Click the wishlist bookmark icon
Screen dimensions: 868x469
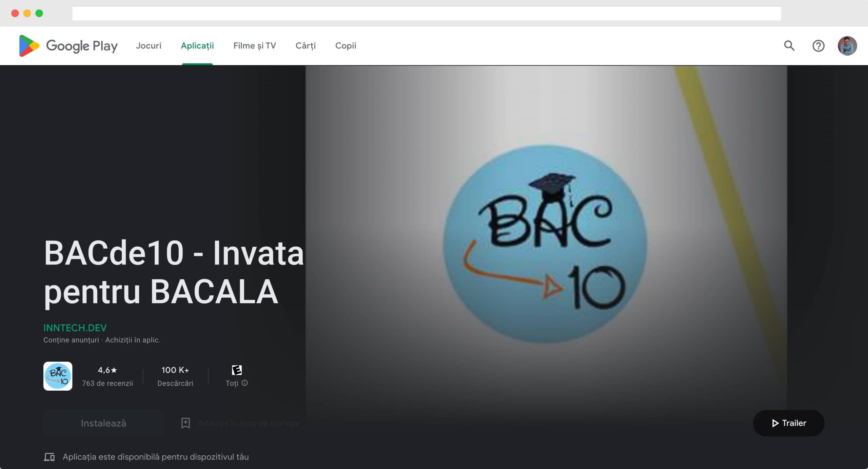point(185,423)
